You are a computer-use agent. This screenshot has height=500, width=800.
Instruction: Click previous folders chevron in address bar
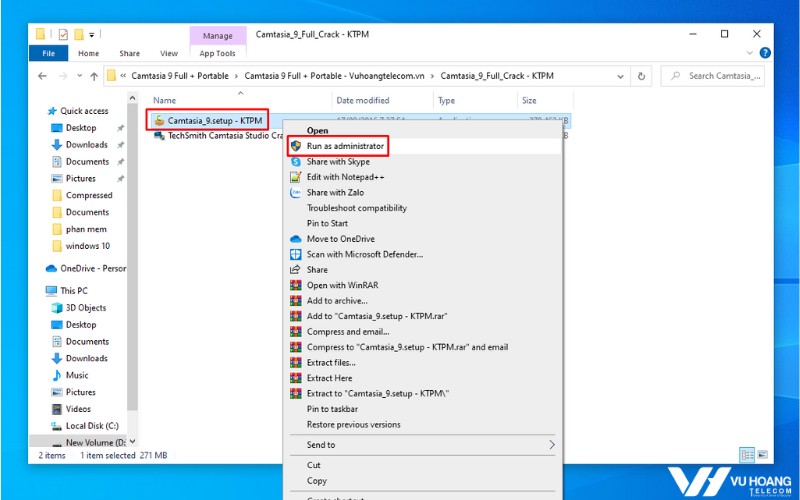tap(123, 76)
